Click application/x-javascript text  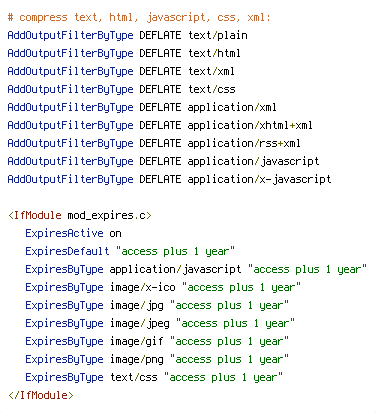[x=259, y=180]
